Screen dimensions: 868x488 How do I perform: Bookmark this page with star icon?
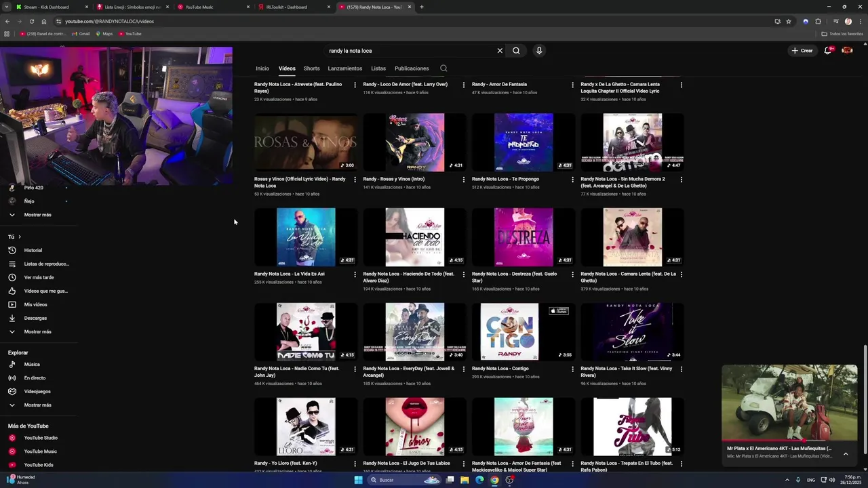789,21
